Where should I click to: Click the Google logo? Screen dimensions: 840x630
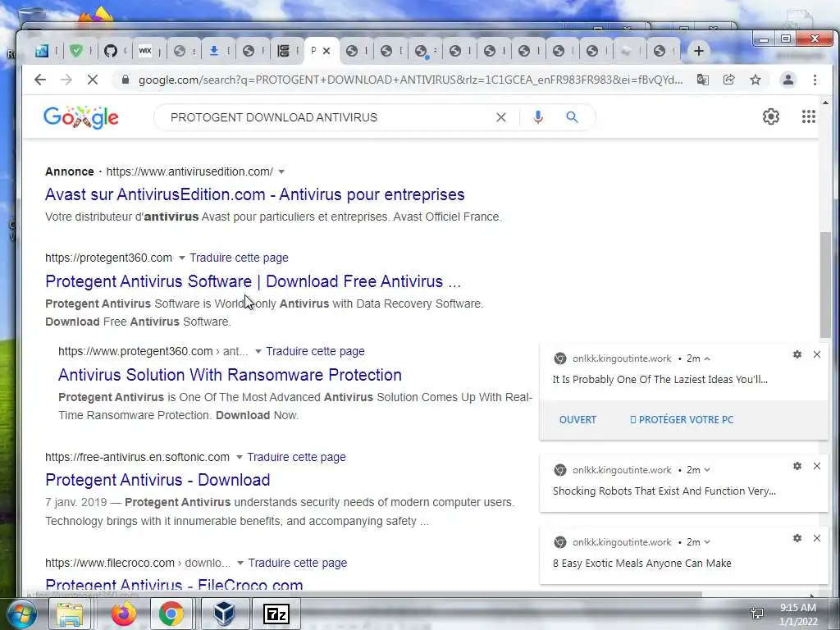pos(81,117)
